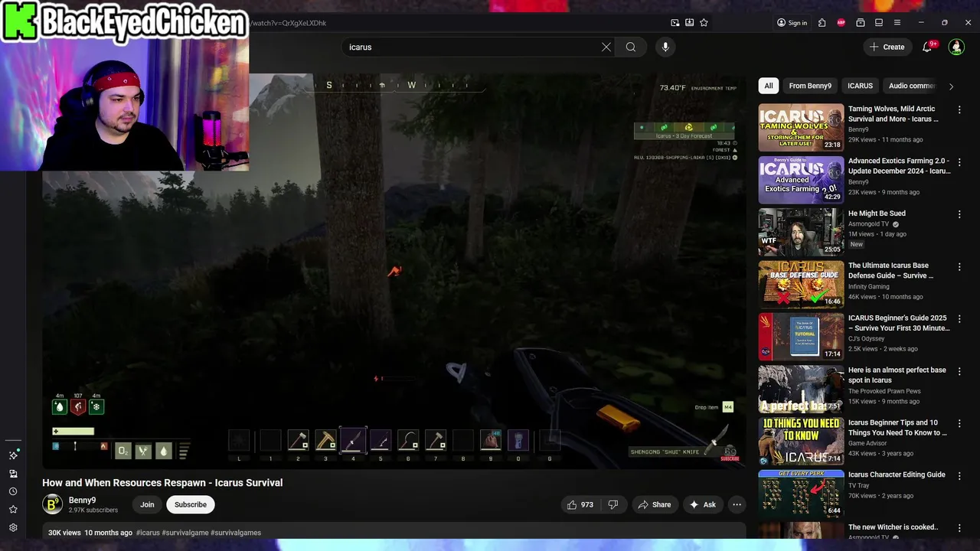Like the video with 973 likes
Viewport: 980px width, 551px height.
580,504
